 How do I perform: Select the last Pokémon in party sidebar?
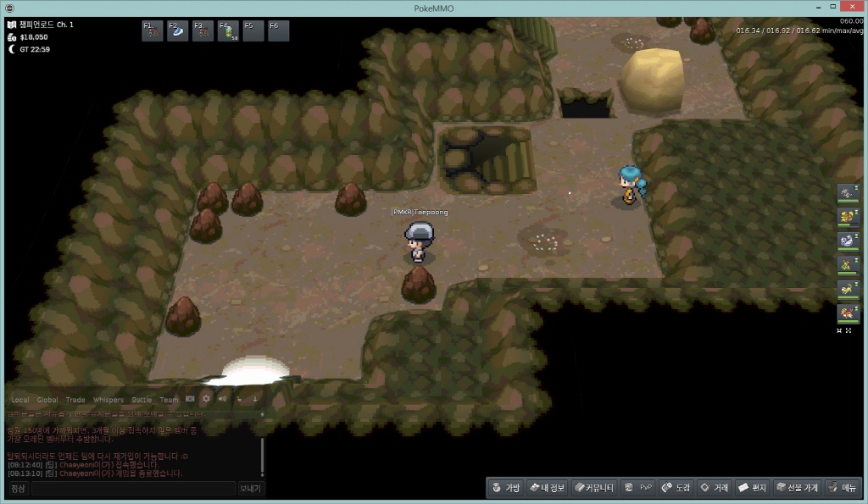848,313
